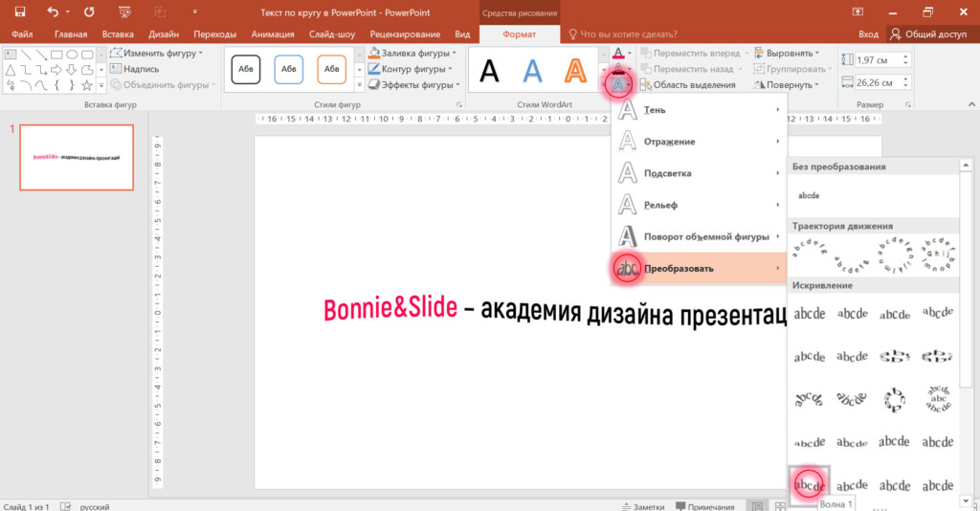
Task: Click the shape width field 26,26 см
Action: [877, 82]
